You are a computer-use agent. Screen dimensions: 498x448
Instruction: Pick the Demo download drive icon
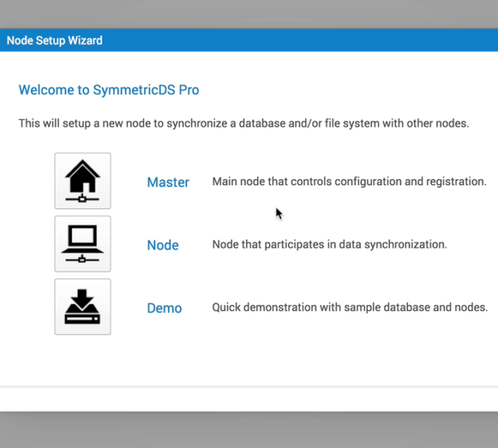click(83, 307)
